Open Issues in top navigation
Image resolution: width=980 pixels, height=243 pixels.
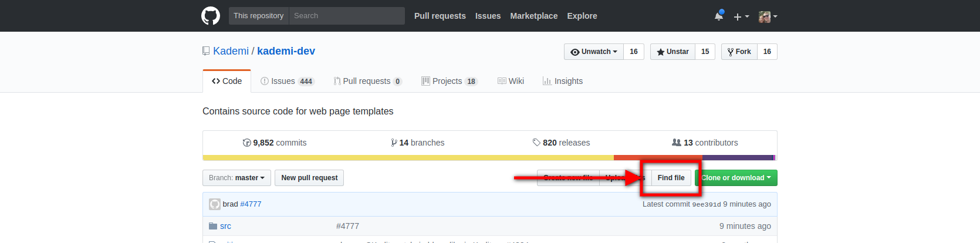pos(488,16)
